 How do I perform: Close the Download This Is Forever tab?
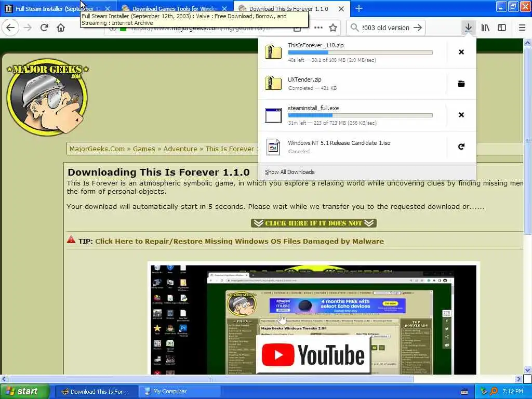point(341,8)
